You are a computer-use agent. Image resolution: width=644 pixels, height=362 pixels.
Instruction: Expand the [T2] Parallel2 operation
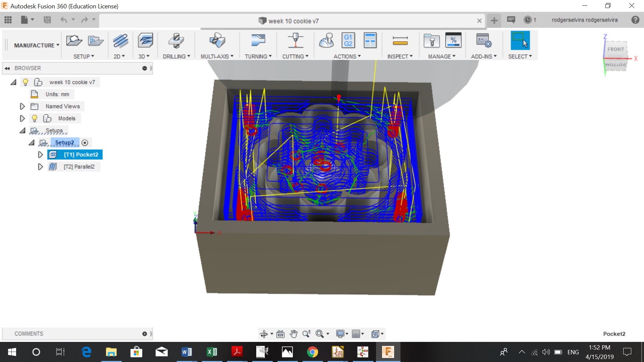tap(40, 167)
